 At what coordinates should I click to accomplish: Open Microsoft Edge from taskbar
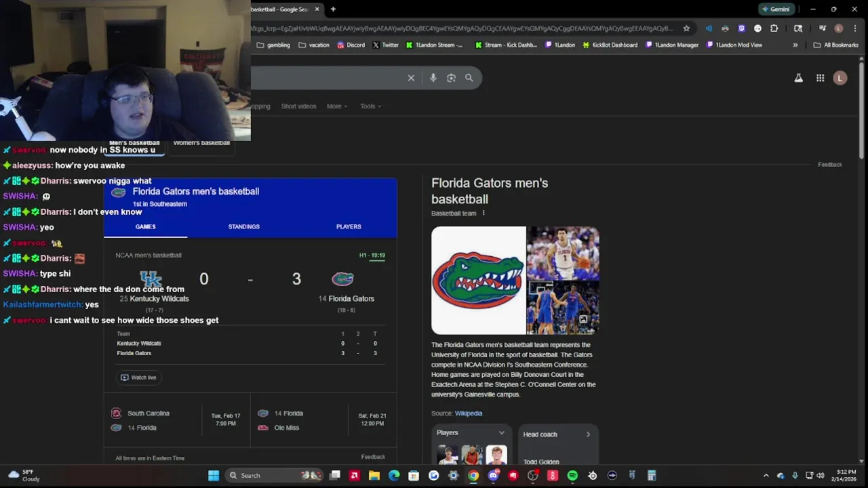coord(394,476)
